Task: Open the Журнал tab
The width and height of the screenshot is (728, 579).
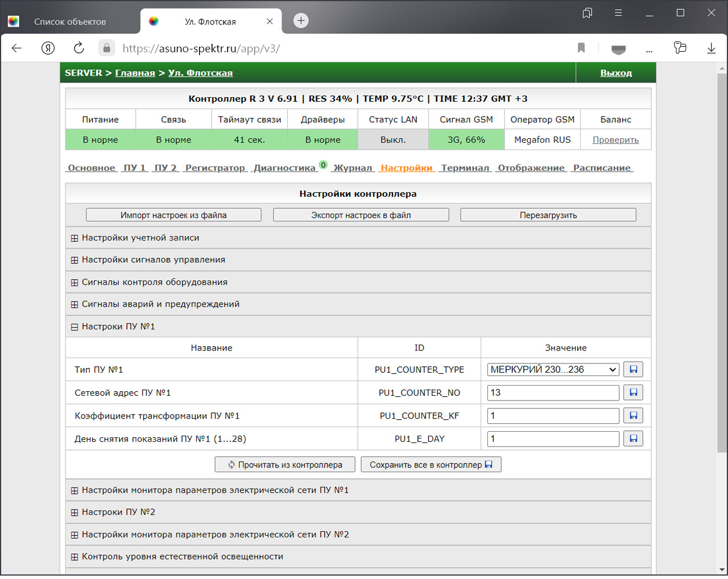Action: (x=353, y=168)
